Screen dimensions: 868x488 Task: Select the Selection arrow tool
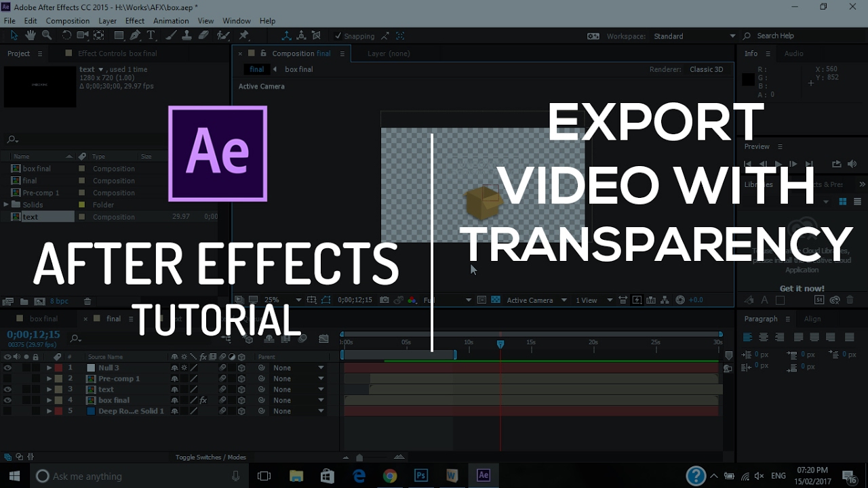click(x=15, y=36)
